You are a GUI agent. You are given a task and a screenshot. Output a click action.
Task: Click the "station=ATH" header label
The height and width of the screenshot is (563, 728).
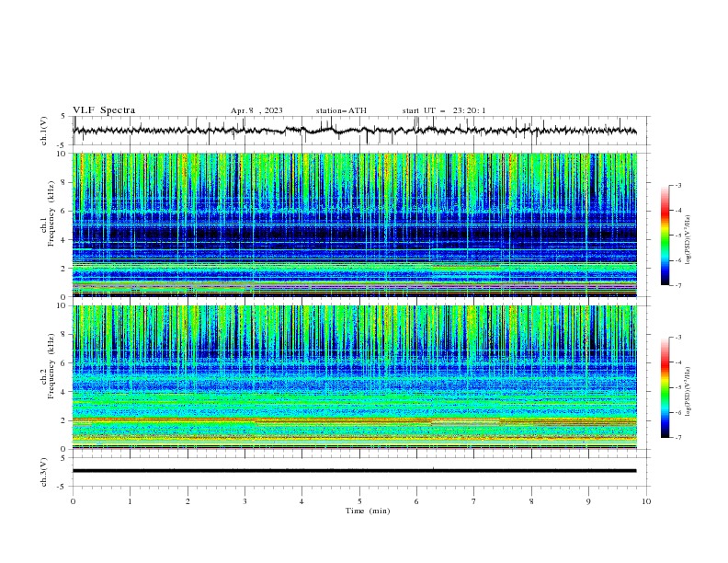pyautogui.click(x=341, y=110)
